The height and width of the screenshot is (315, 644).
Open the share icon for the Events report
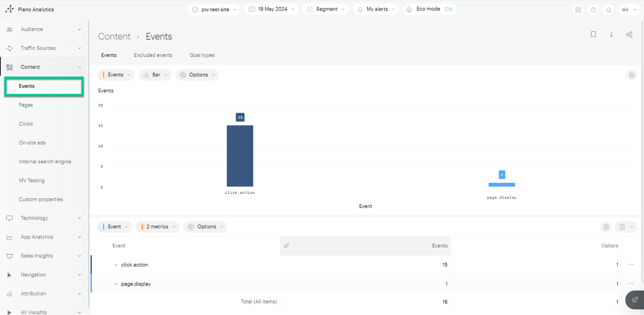click(629, 34)
